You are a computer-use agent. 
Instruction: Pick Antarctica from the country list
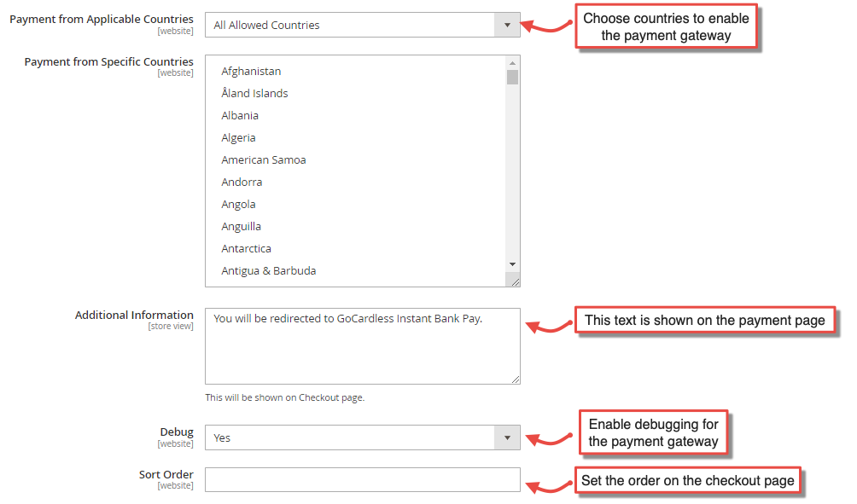tap(246, 249)
